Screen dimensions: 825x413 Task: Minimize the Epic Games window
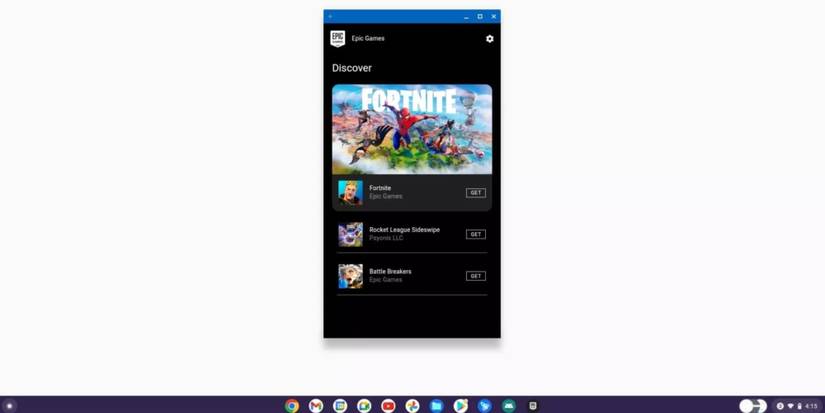(466, 17)
